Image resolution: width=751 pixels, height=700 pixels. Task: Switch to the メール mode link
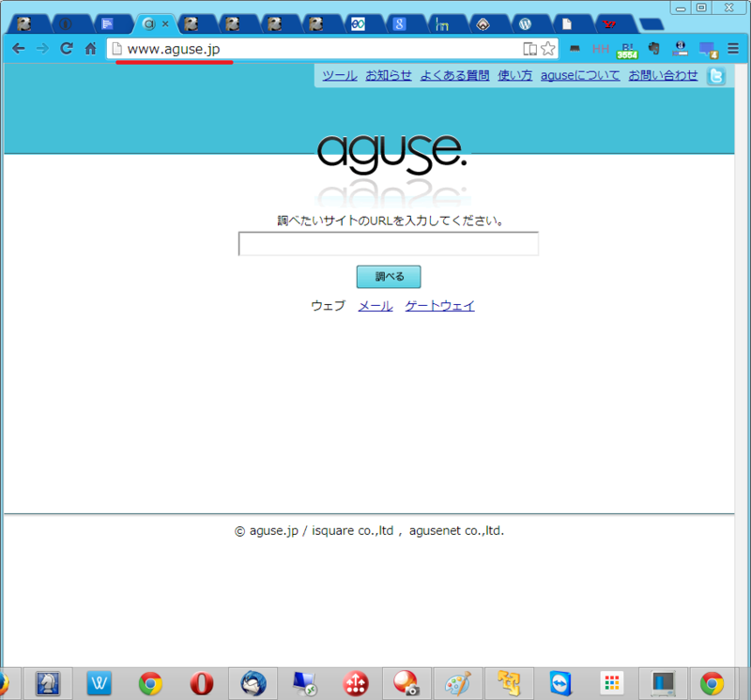pos(375,306)
